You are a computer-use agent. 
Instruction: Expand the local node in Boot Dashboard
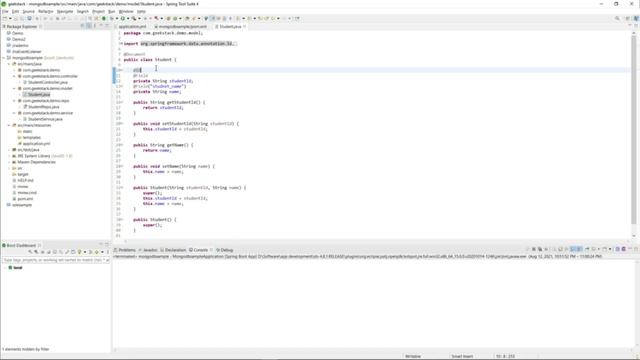(x=4, y=268)
